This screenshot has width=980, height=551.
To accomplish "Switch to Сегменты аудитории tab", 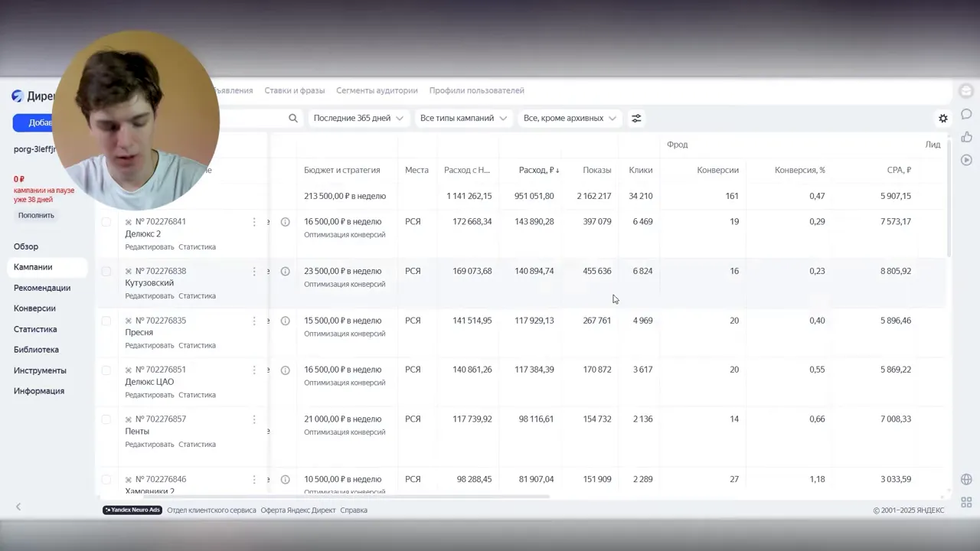I will pos(377,90).
